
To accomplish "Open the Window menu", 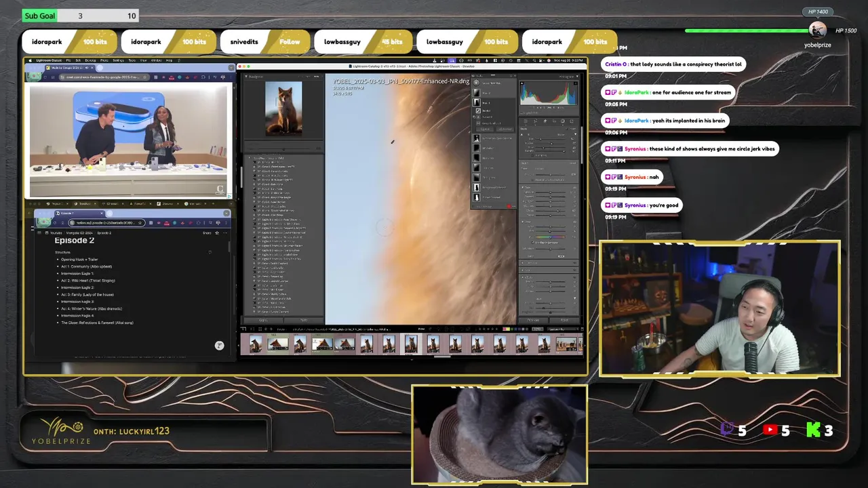I will coord(156,60).
